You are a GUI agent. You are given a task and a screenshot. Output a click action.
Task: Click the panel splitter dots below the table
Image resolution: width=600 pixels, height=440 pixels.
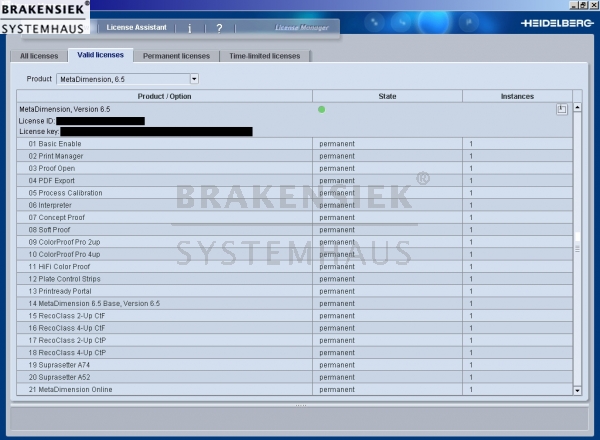click(x=301, y=405)
